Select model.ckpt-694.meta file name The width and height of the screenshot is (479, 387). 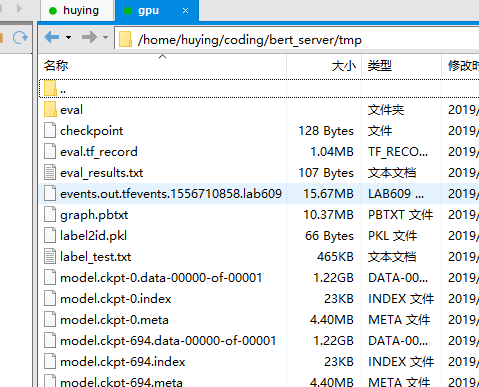121,382
